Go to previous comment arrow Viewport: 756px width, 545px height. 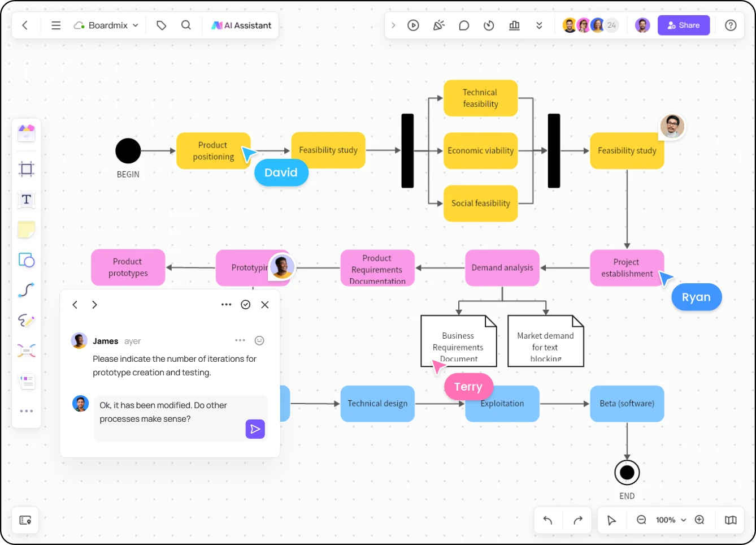click(x=75, y=305)
